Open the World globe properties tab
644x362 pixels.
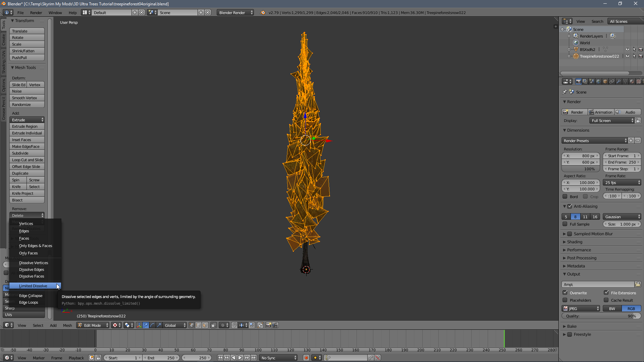(x=598, y=81)
